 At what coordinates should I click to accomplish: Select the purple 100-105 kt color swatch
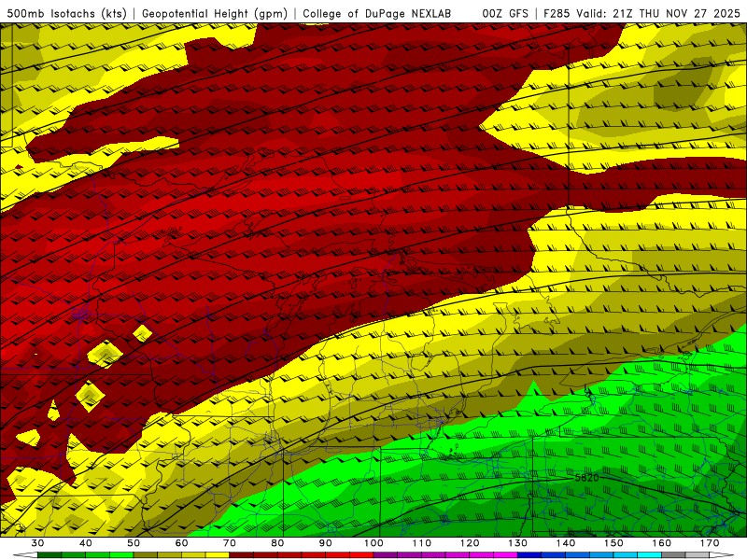click(386, 555)
